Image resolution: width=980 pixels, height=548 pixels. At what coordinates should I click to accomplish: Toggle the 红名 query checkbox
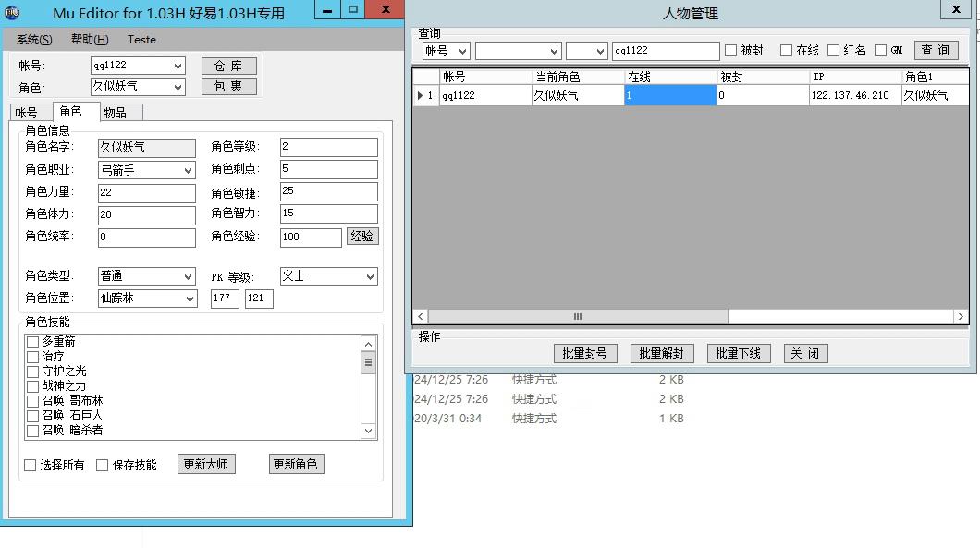click(x=833, y=51)
